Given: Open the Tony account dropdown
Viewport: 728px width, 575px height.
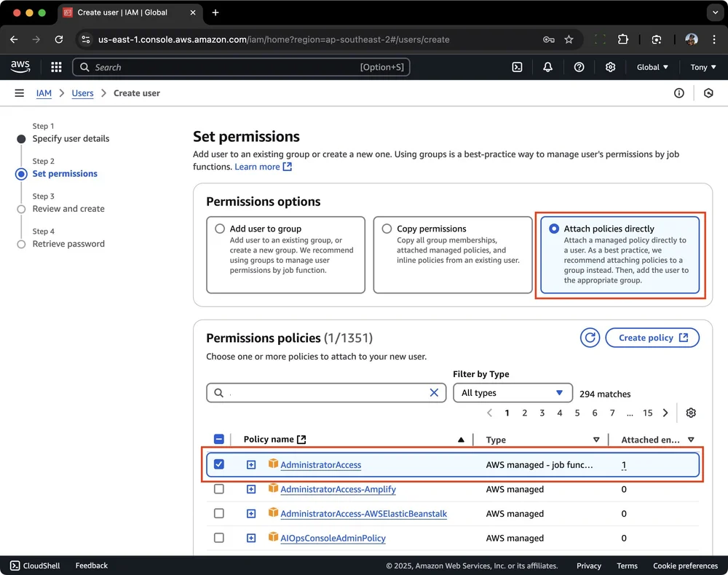Looking at the screenshot, I should pyautogui.click(x=703, y=67).
